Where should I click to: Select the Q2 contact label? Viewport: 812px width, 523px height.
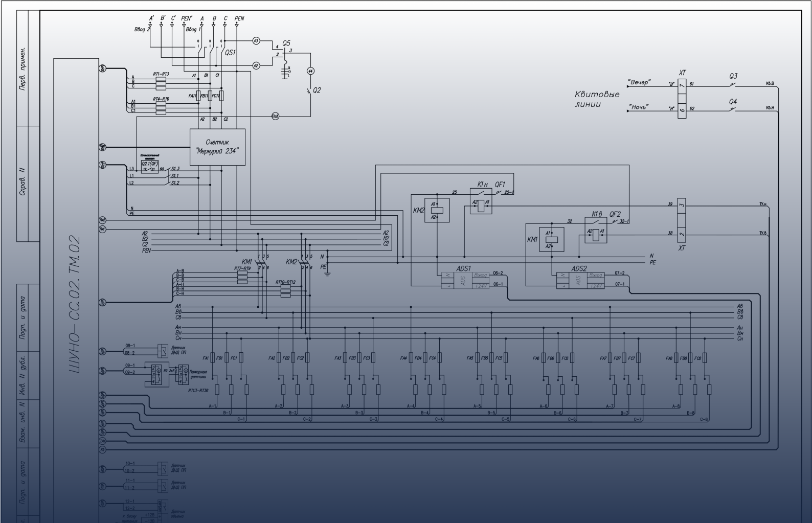317,90
